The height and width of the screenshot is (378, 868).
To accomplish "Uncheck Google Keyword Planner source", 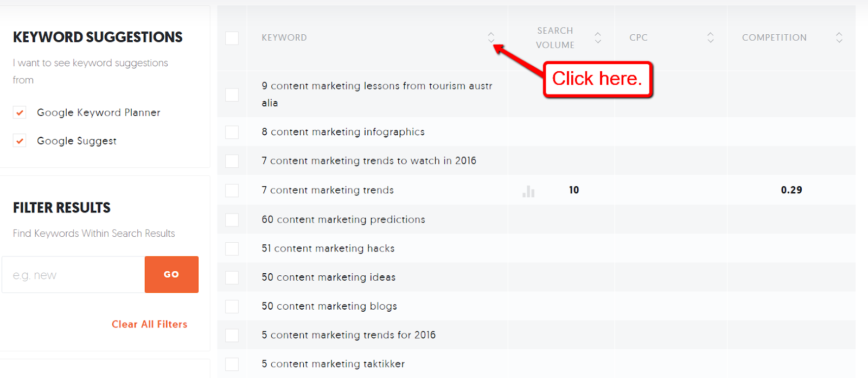I will (20, 112).
